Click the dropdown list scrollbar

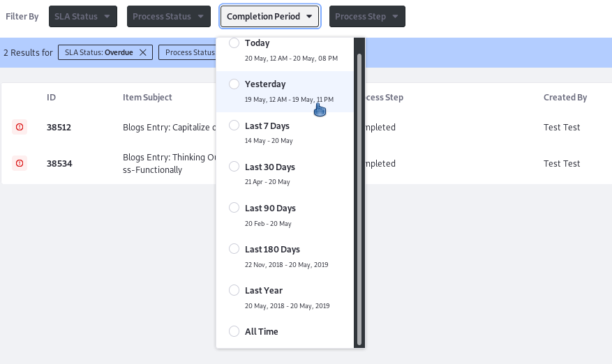(359, 199)
